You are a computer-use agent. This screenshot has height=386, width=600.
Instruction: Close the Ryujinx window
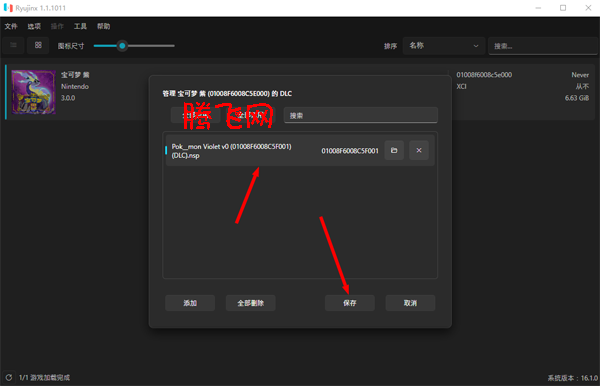point(588,8)
